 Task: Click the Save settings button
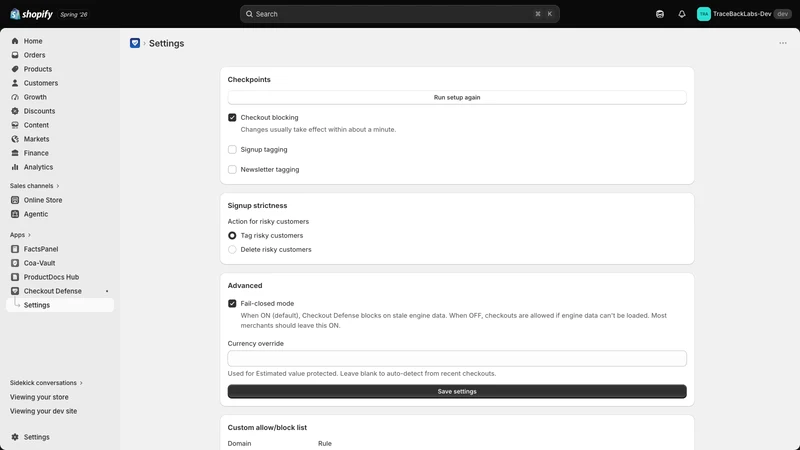[457, 391]
